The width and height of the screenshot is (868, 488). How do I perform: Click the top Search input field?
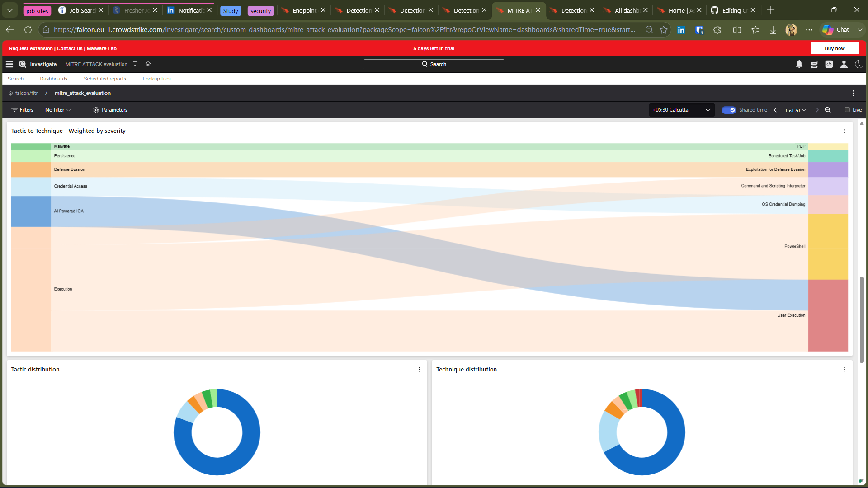tap(434, 64)
